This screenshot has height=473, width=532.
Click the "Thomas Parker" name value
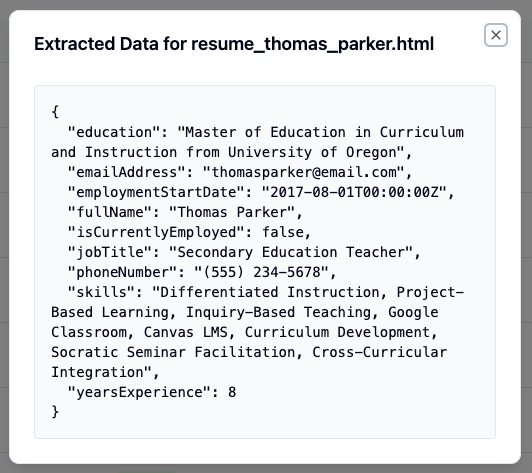pos(232,212)
